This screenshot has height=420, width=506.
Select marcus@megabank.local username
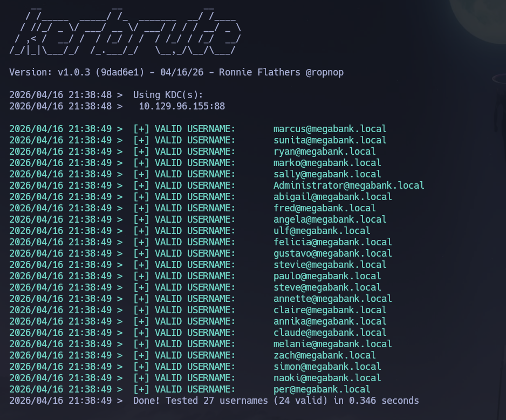[331, 128]
